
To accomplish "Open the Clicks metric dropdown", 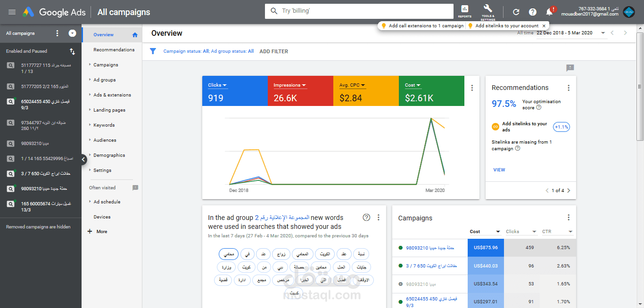I will pyautogui.click(x=218, y=85).
